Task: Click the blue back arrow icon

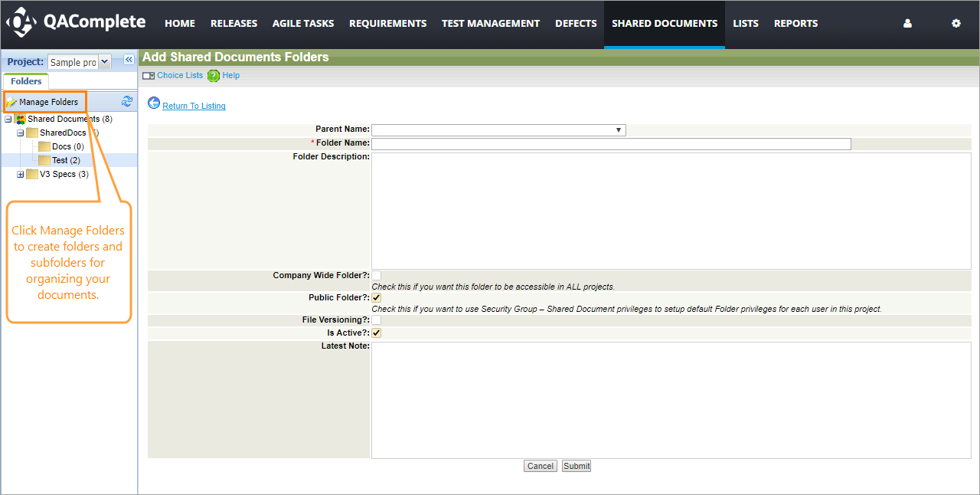Action: click(154, 103)
